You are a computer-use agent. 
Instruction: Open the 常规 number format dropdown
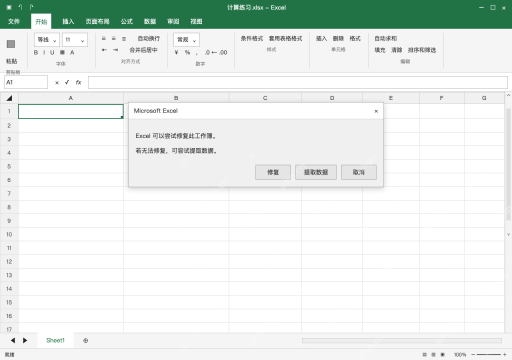186,40
